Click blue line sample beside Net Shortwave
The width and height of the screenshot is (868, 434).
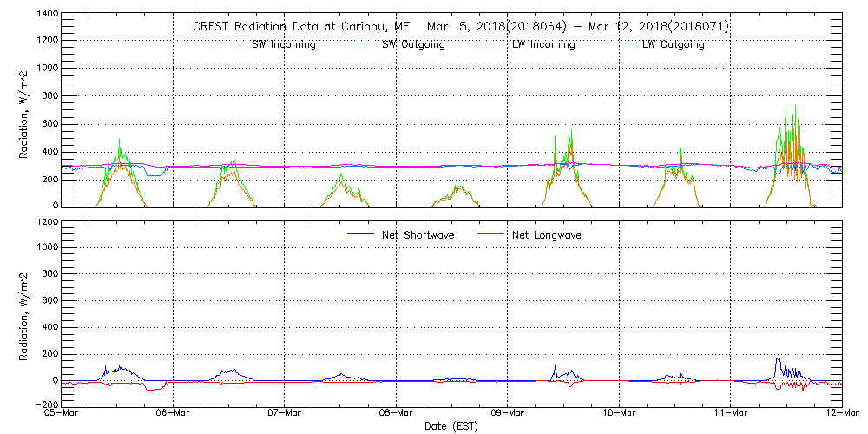coord(360,235)
